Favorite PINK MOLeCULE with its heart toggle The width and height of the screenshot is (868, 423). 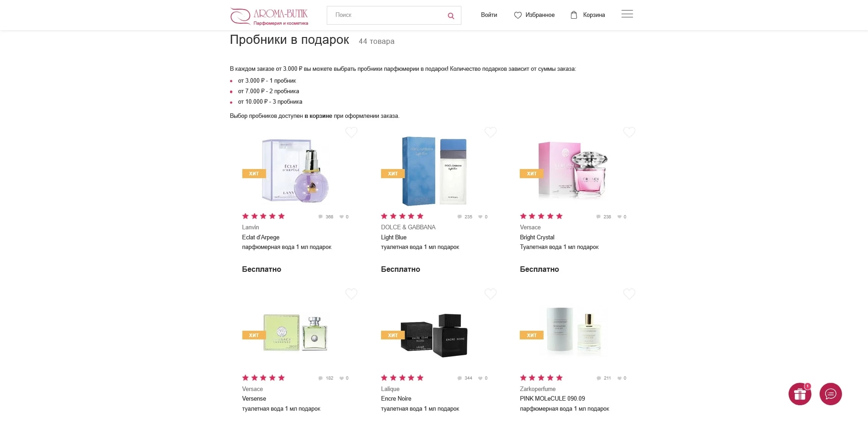pyautogui.click(x=629, y=294)
